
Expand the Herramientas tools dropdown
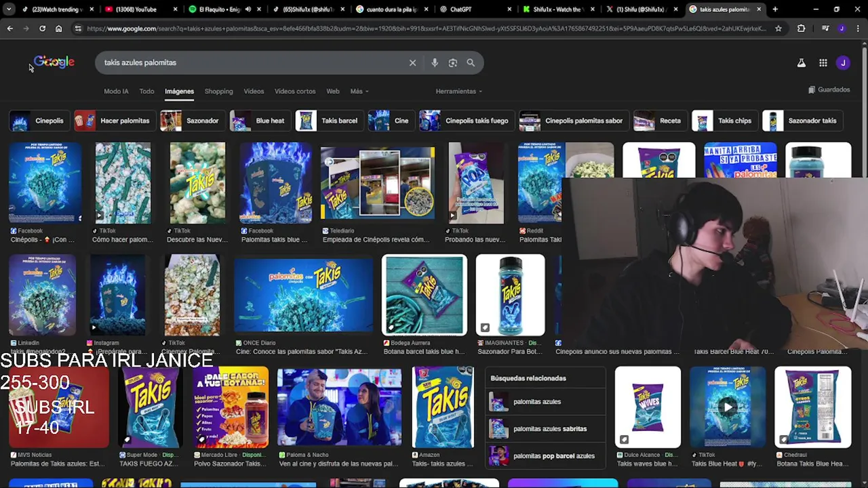tap(459, 91)
